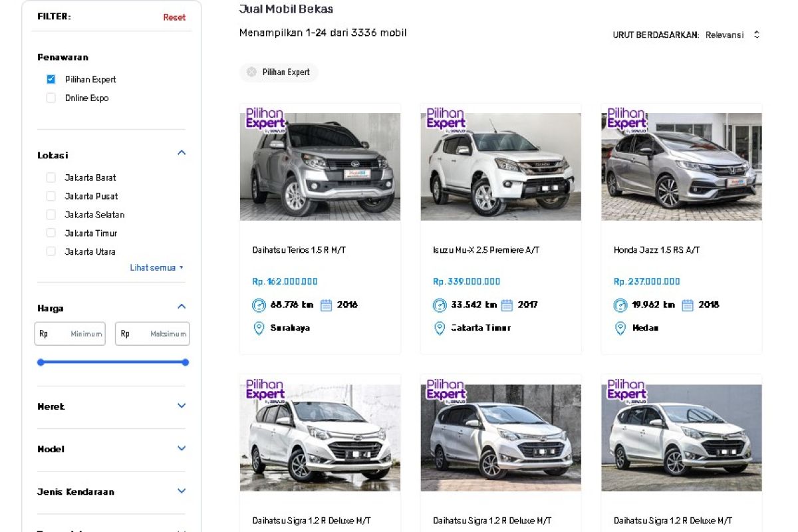
Task: Click the Minimum price input field
Action: [x=70, y=334]
